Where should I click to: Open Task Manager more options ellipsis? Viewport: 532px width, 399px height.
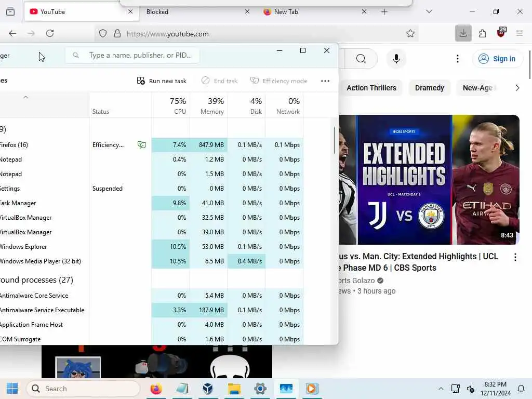325,81
